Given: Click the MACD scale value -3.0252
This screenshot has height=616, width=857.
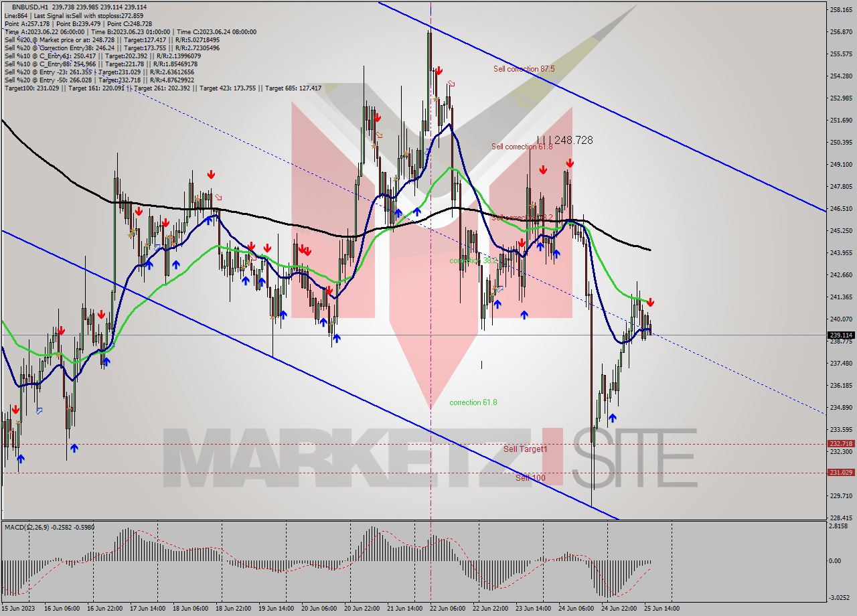Looking at the screenshot, I should pyautogui.click(x=840, y=597).
